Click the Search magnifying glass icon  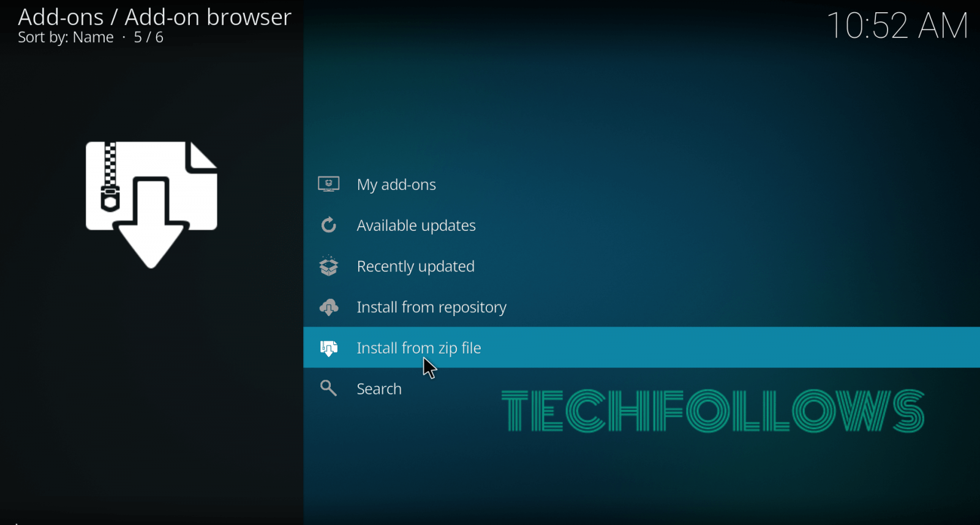[329, 388]
